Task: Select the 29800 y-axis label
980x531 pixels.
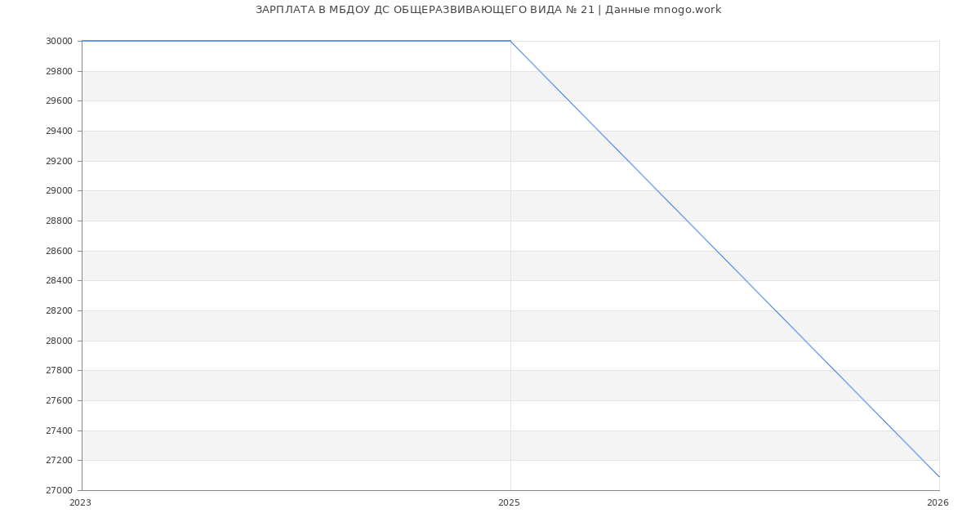Action: click(x=60, y=72)
